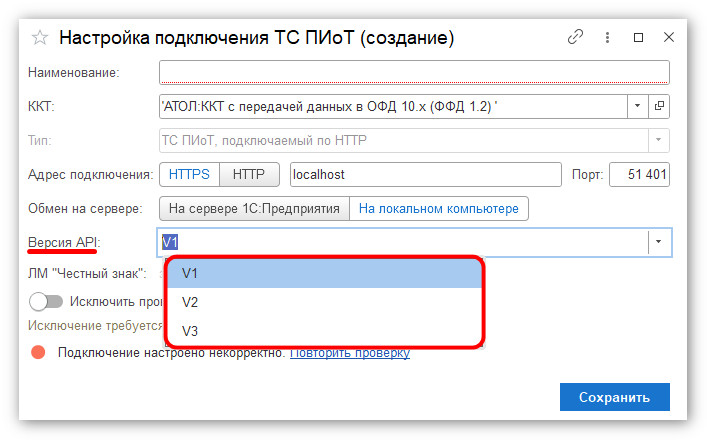The image size is (707, 440).
Task: Save settings with Сохранить button
Action: tap(615, 397)
